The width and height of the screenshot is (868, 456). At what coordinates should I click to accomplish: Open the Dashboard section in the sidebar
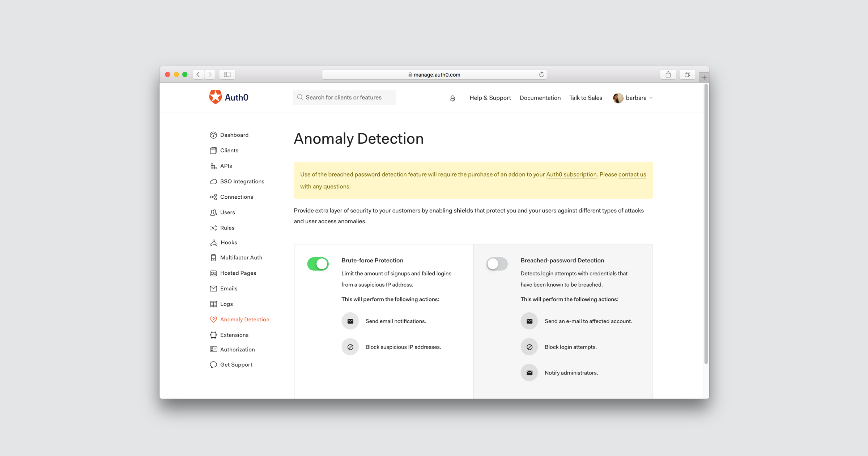[x=234, y=135]
